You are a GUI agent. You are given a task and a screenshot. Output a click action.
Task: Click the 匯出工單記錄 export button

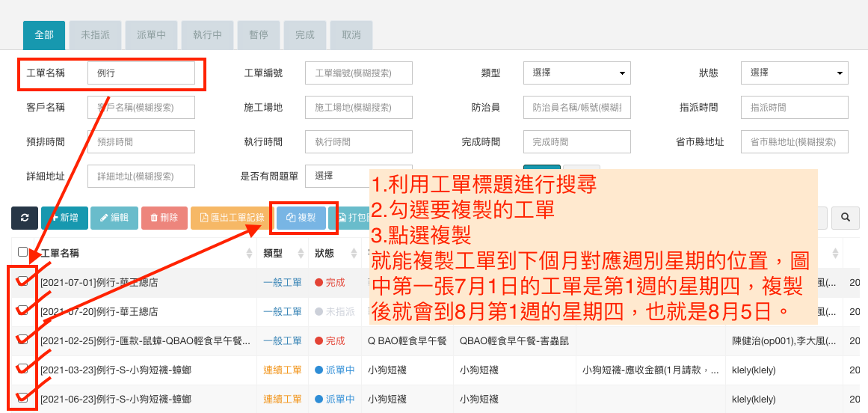230,218
